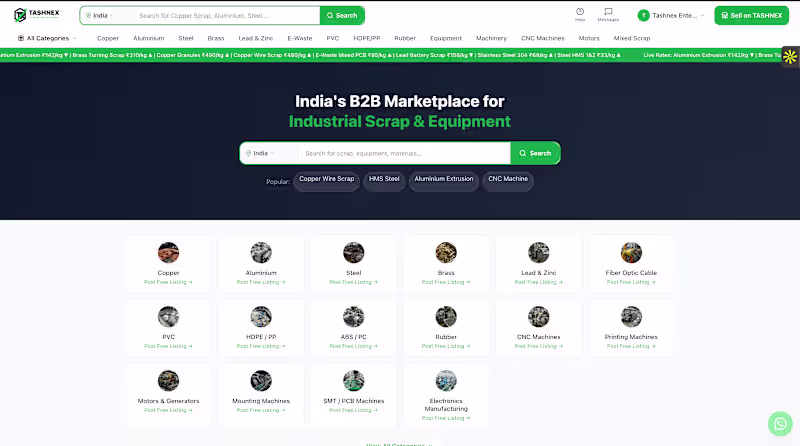This screenshot has height=446, width=800.
Task: Focus the header search input field
Action: point(227,15)
